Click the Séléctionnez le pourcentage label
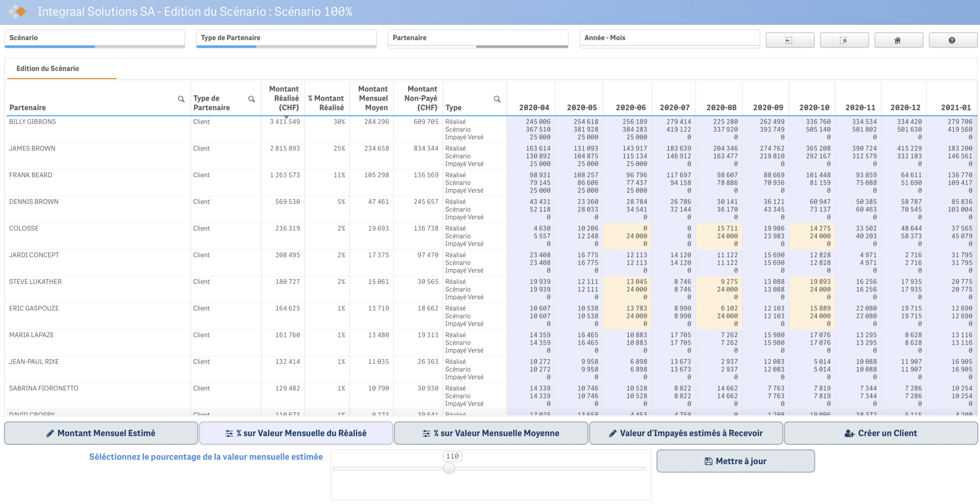980x504 pixels. pos(206,457)
